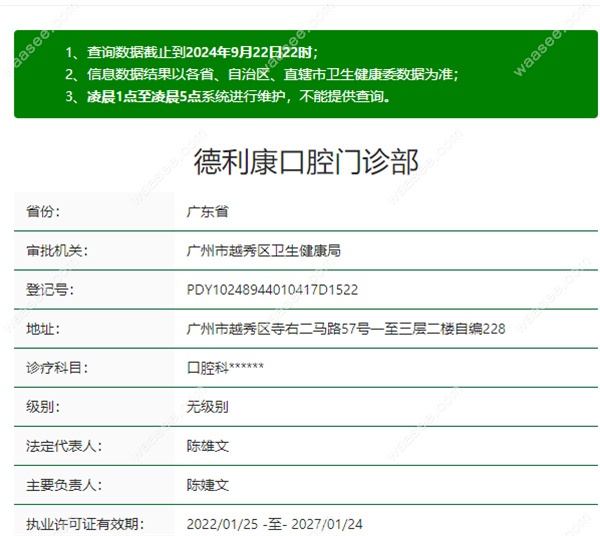
Task: Select the address 广州市越秀区寺右二马路57号
Action: click(346, 329)
